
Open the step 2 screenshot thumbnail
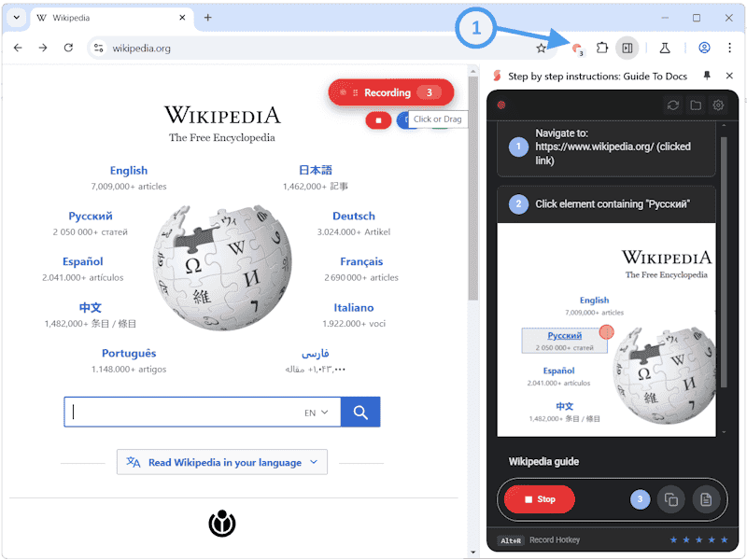pyautogui.click(x=606, y=329)
